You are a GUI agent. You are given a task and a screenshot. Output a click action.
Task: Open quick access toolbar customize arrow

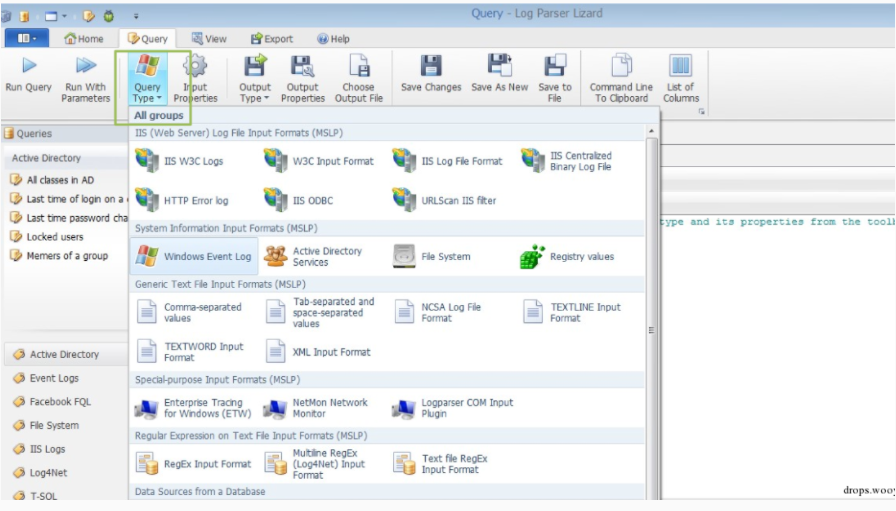tap(136, 16)
